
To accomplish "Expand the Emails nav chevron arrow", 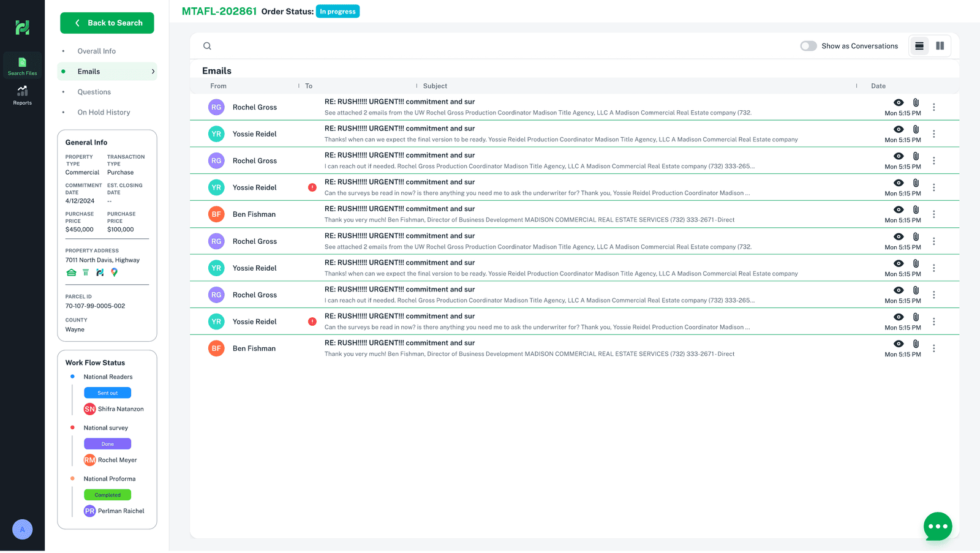I will pyautogui.click(x=153, y=72).
